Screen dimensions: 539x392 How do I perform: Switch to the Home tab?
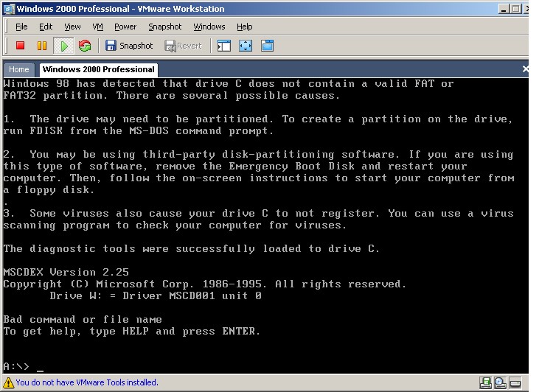[19, 69]
